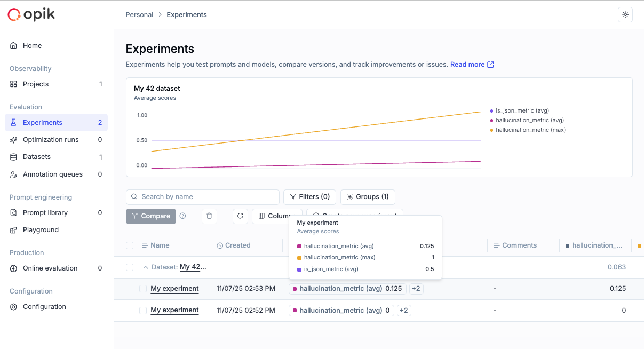Open the help icon next to Compare
The width and height of the screenshot is (644, 349).
click(182, 216)
